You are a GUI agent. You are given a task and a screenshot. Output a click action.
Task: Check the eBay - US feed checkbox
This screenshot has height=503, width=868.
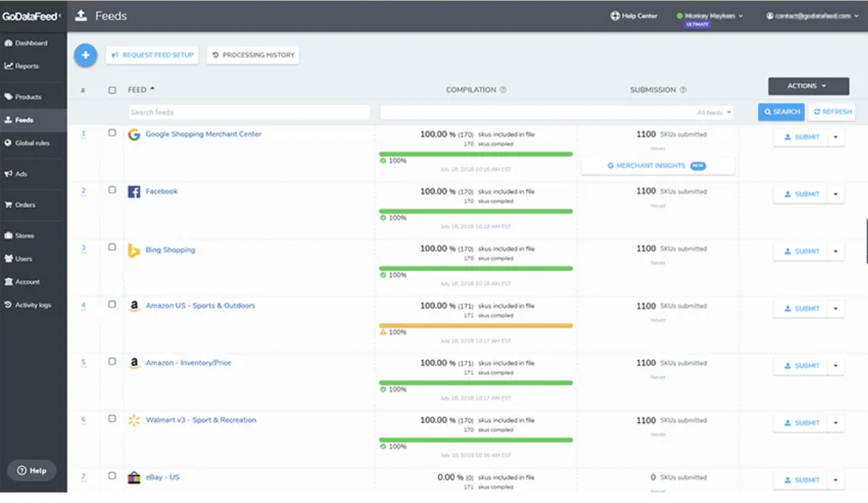point(112,476)
